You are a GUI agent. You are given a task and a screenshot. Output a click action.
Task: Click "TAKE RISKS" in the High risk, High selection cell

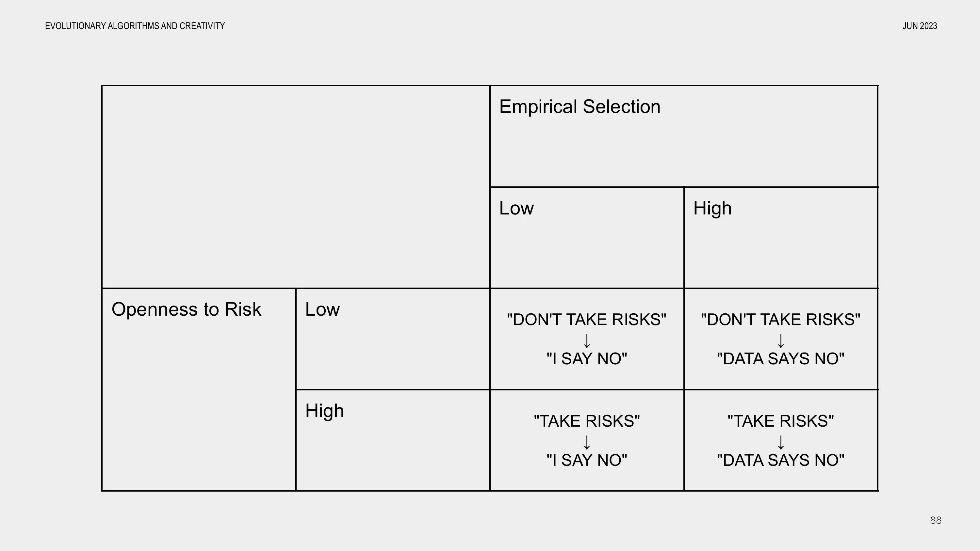781,421
